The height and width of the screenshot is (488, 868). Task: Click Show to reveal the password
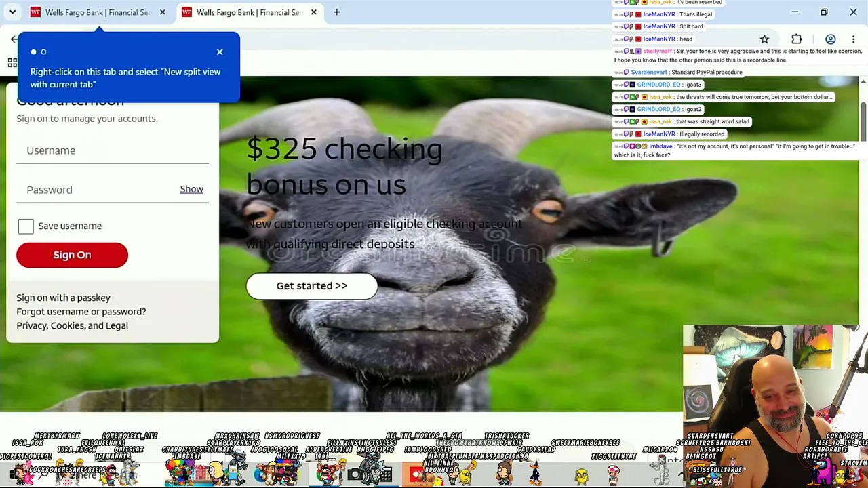pos(191,189)
